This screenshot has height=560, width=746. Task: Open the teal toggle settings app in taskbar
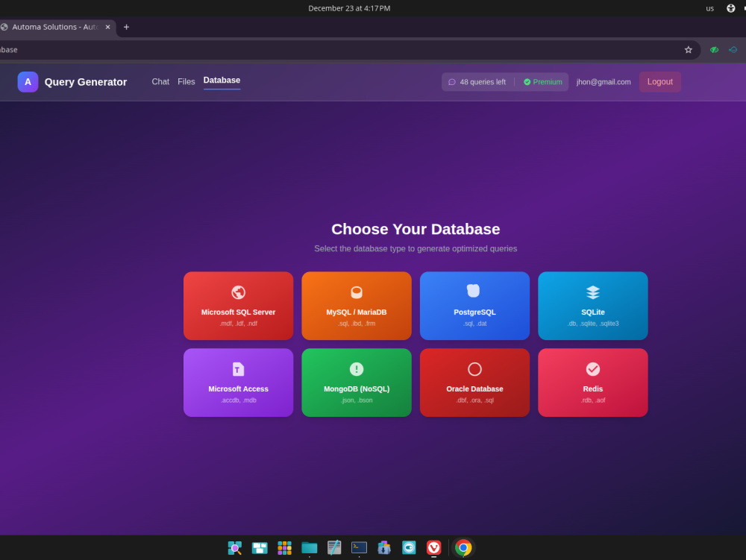(x=409, y=547)
